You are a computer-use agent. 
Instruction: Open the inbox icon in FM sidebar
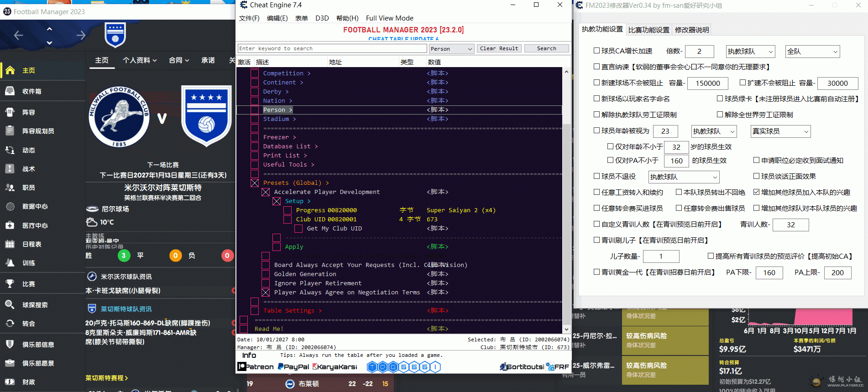pyautogui.click(x=10, y=91)
